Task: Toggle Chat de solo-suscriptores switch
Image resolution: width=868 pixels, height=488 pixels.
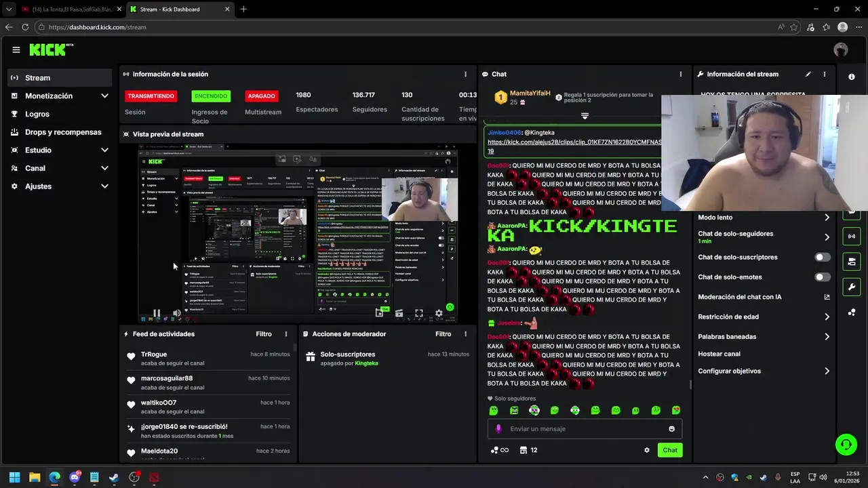Action: pyautogui.click(x=823, y=257)
